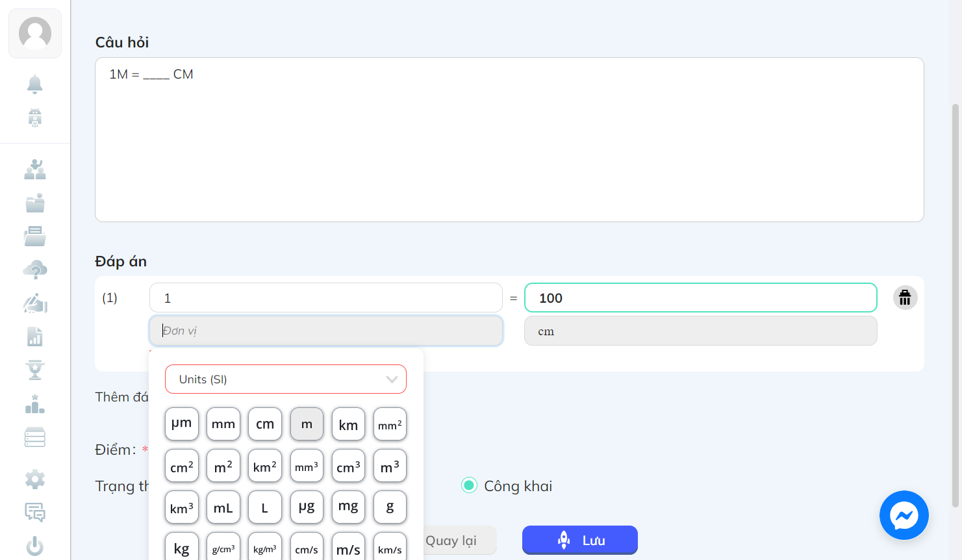Click the answer field containing 100
Image resolution: width=962 pixels, height=560 pixels.
701,298
